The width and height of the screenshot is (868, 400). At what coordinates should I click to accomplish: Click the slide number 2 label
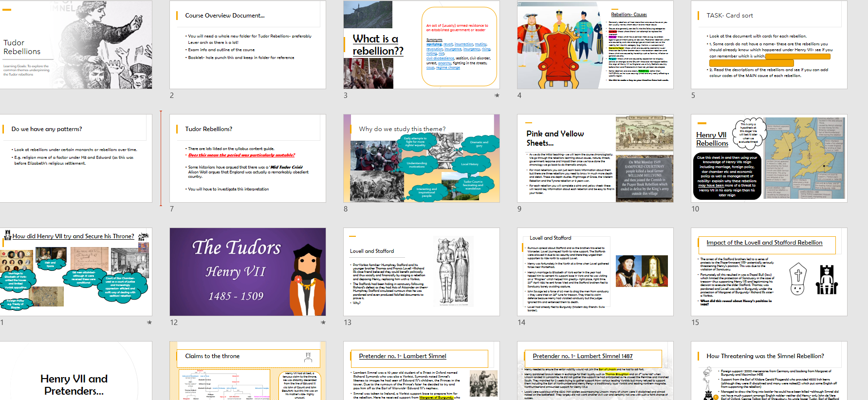[172, 95]
